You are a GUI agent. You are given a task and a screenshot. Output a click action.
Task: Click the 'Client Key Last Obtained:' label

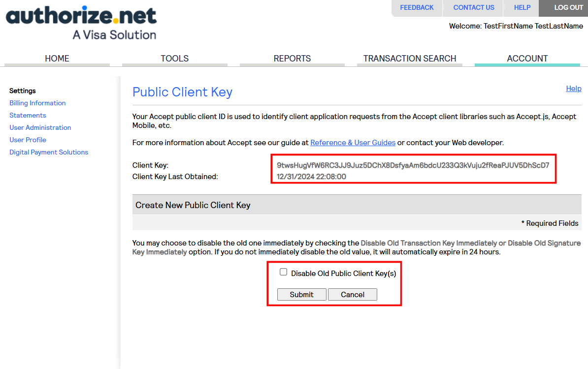[x=175, y=177]
